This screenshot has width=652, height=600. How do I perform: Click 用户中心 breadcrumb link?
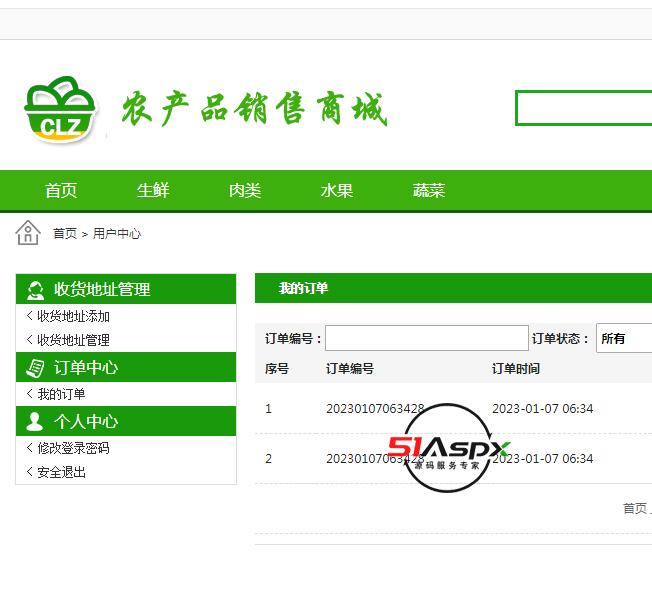click(x=117, y=234)
